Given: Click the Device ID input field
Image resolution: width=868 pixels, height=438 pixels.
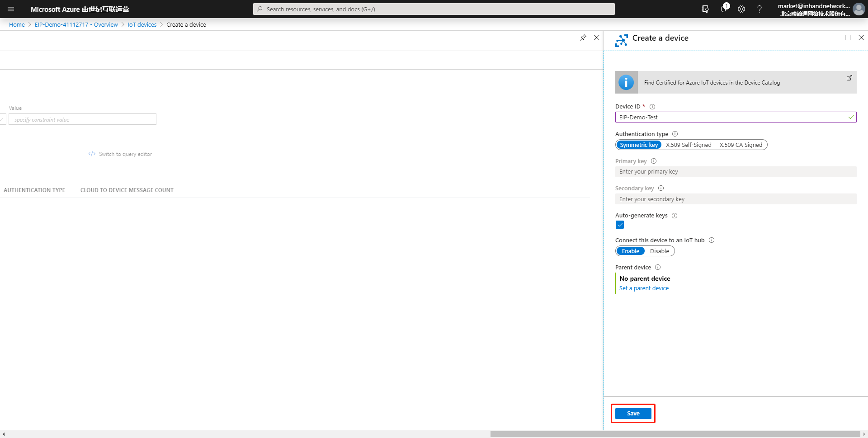Looking at the screenshot, I should (x=736, y=117).
